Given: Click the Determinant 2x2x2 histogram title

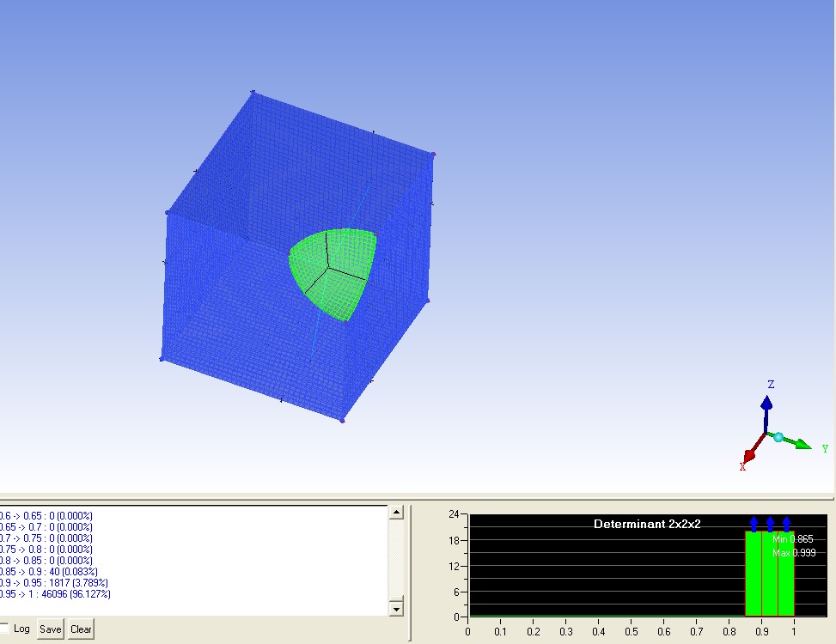Looking at the screenshot, I should [647, 524].
